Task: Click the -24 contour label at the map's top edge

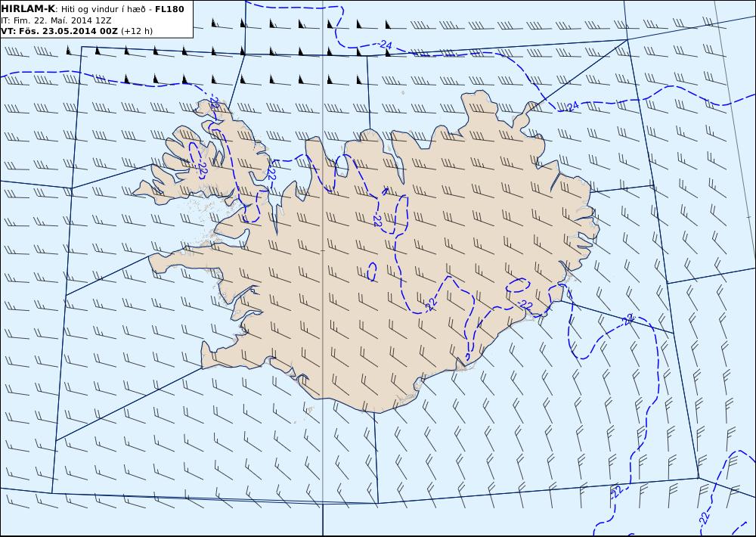Action: 385,45
